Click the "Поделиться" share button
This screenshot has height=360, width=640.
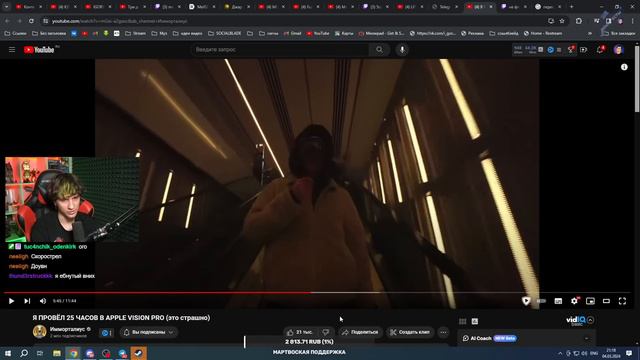360,332
